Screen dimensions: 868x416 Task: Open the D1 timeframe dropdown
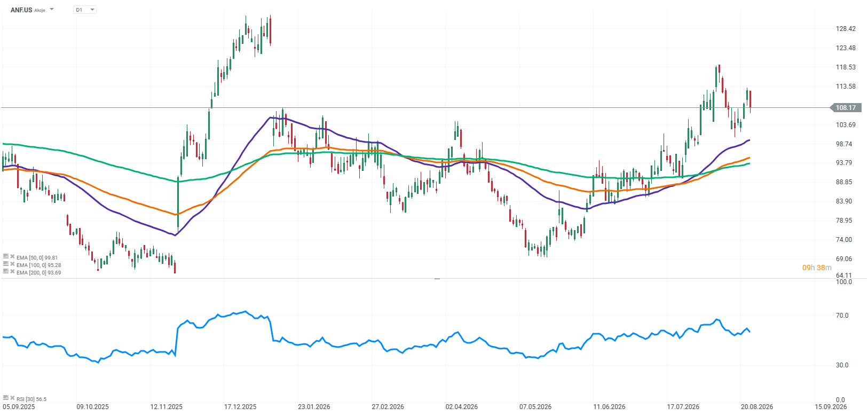coord(85,10)
